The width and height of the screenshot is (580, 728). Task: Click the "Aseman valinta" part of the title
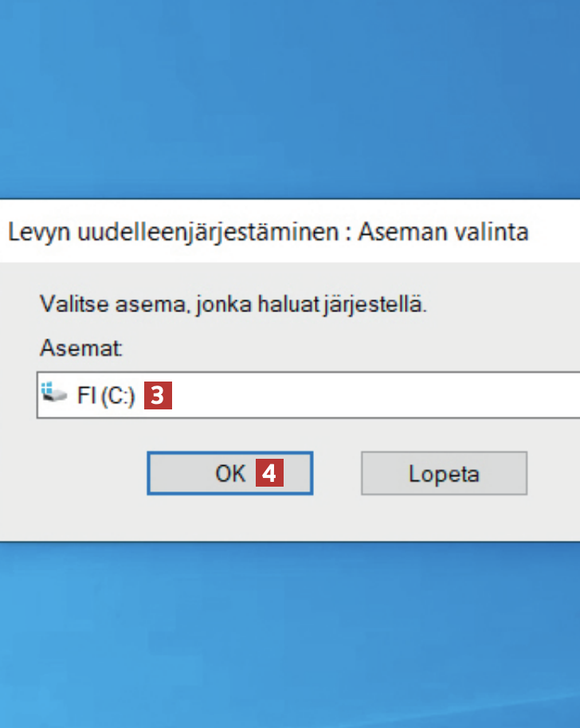click(442, 232)
